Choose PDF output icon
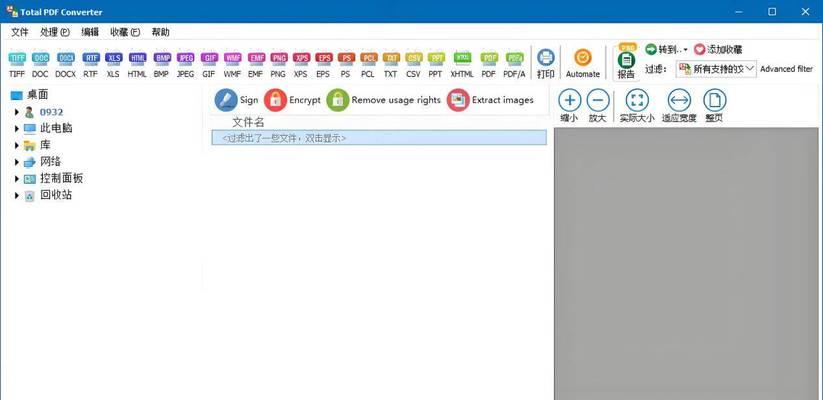The image size is (823, 400). 489,64
